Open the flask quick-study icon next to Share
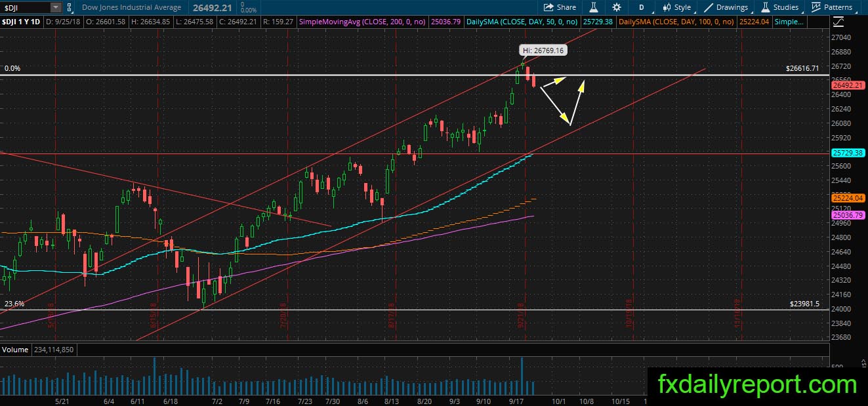Image resolution: width=868 pixels, height=406 pixels. coord(594,7)
